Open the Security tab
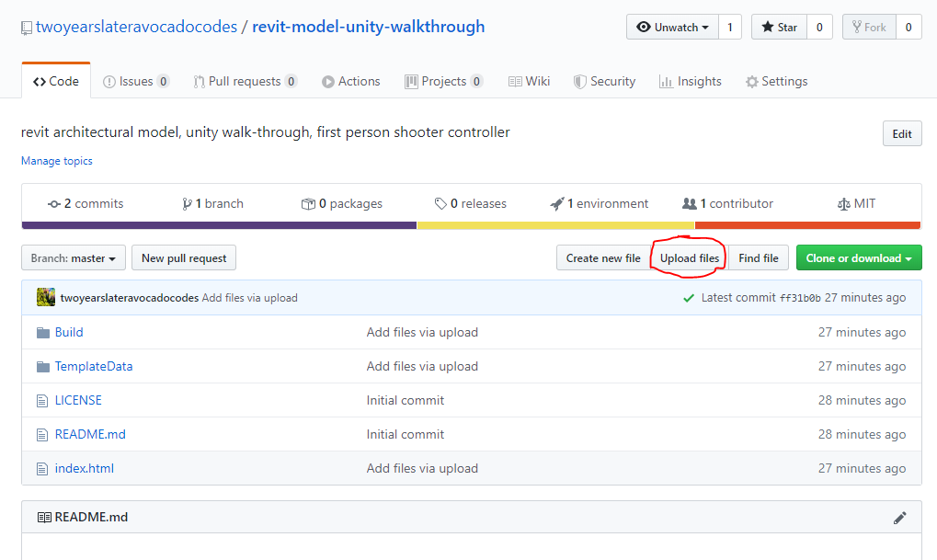The height and width of the screenshot is (560, 937). coord(604,81)
